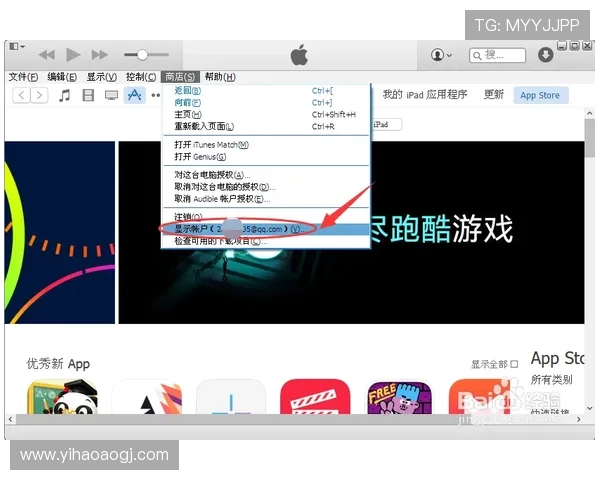Open the 所有类别 category list
The image size is (600, 480).
pos(551,380)
